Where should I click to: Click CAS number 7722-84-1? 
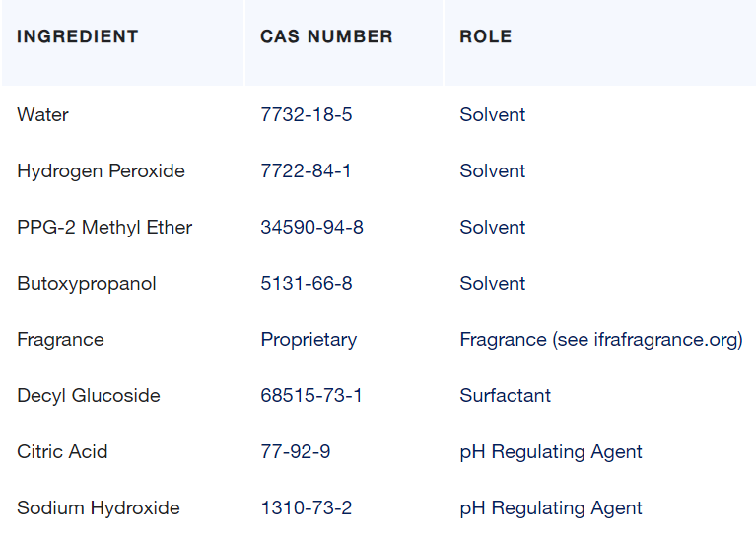coord(306,170)
